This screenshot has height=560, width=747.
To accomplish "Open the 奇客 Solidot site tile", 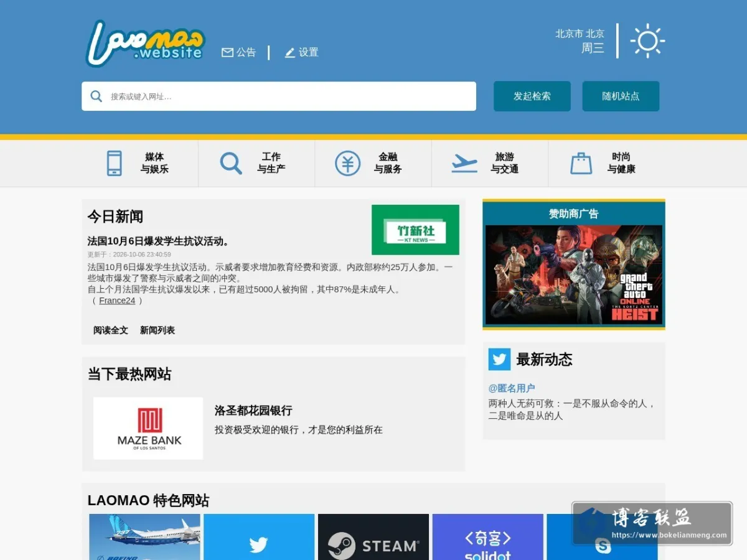I will click(x=488, y=536).
